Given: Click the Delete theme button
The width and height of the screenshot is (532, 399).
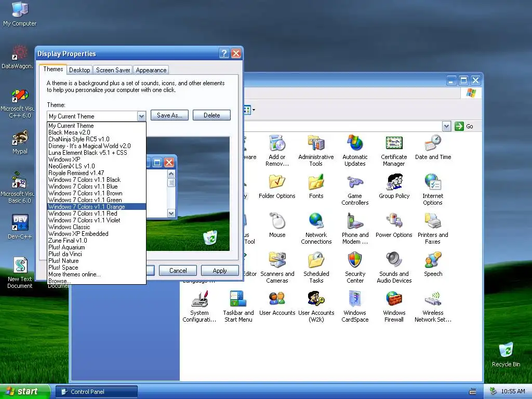Looking at the screenshot, I should tap(212, 115).
